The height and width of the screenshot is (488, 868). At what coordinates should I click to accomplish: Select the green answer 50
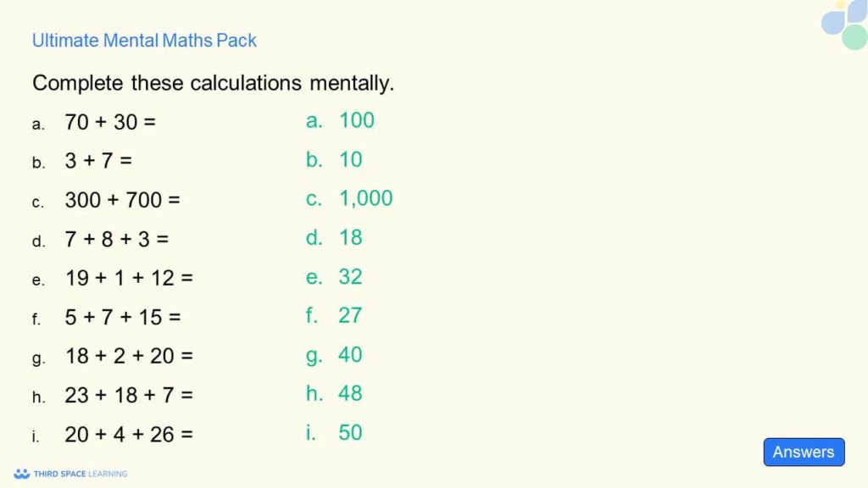(x=350, y=432)
